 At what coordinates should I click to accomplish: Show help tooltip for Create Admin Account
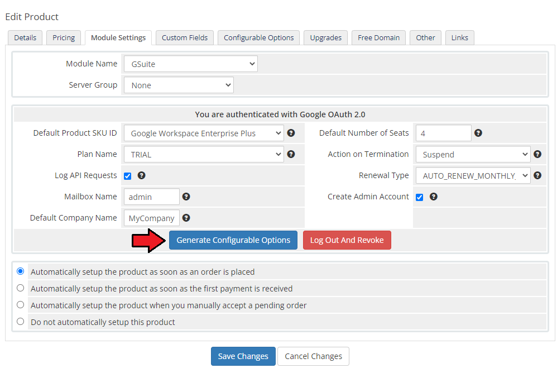click(434, 197)
